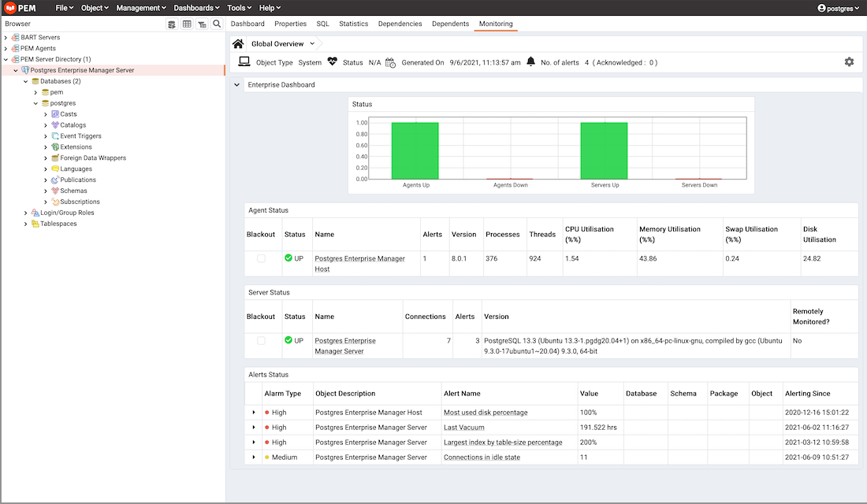Open Postgres Enterprise Manager Server link in Server Status
This screenshot has height=504, width=867.
coord(345,346)
